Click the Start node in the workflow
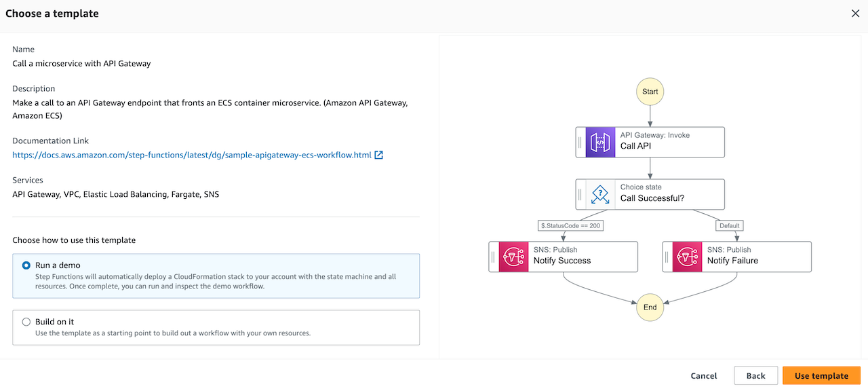868x391 pixels. 650,91
